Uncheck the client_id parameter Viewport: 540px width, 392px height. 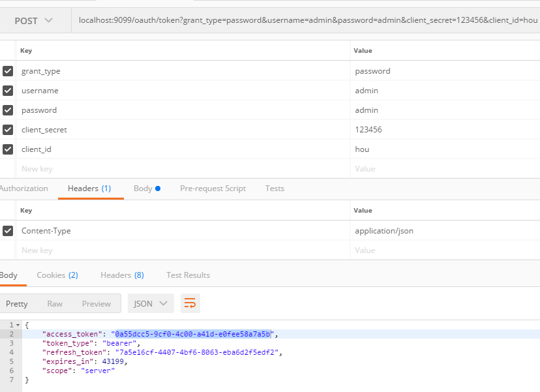pos(7,149)
